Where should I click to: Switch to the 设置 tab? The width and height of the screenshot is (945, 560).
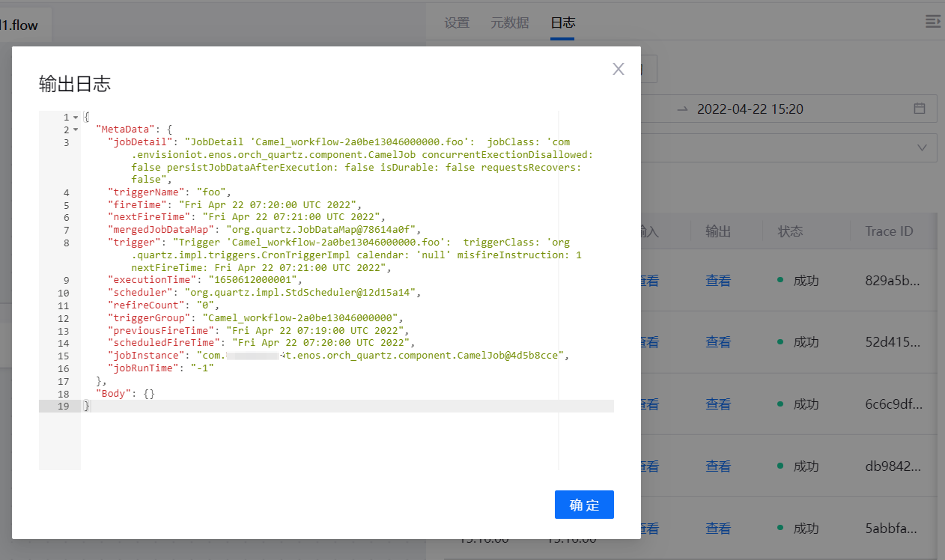pos(457,23)
